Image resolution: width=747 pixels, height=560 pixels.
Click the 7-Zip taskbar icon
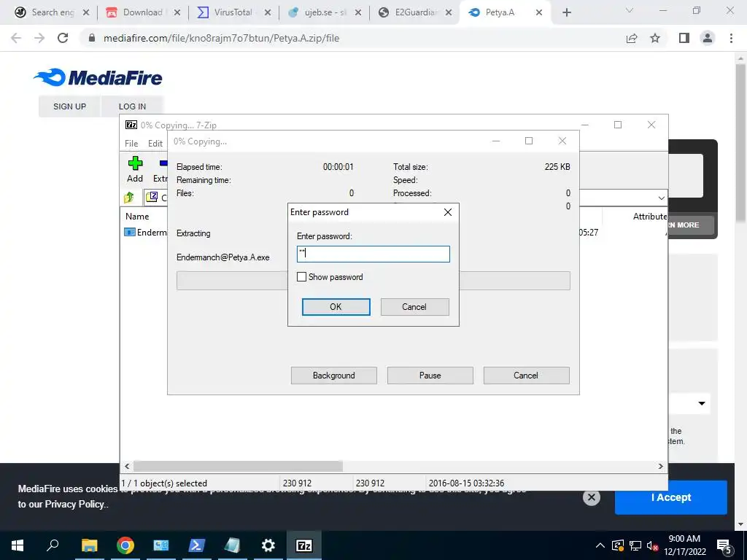304,545
